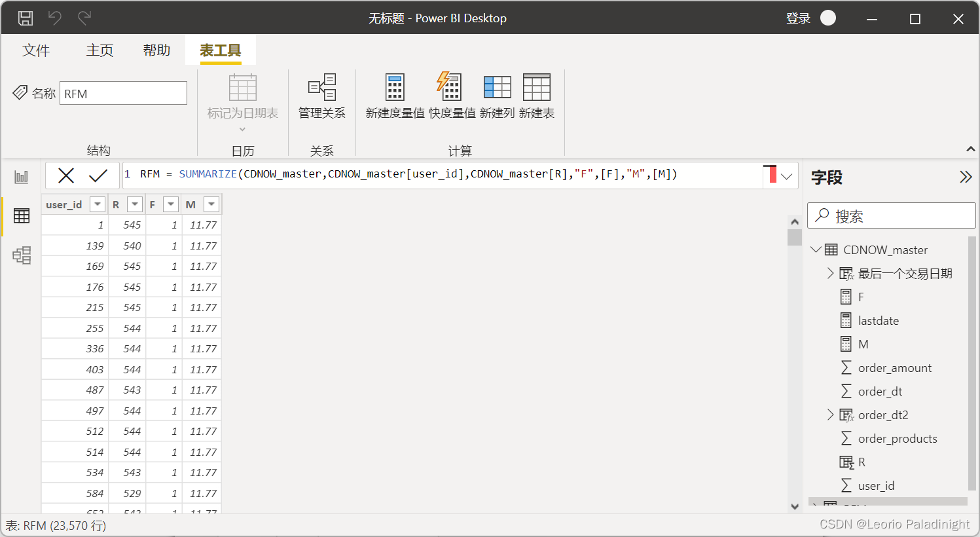Switch to Model view icon
Image resolution: width=980 pixels, height=537 pixels.
[x=22, y=255]
